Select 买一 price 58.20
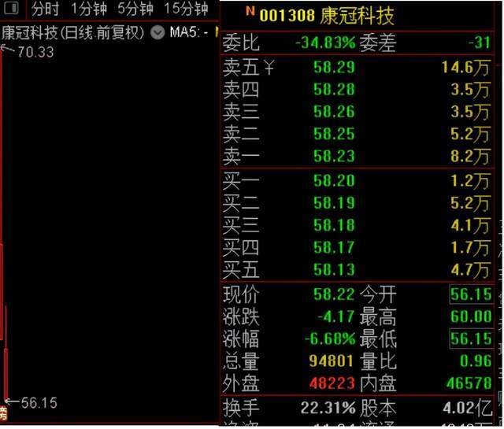Screen dimensions: 504x429 [x=334, y=180]
